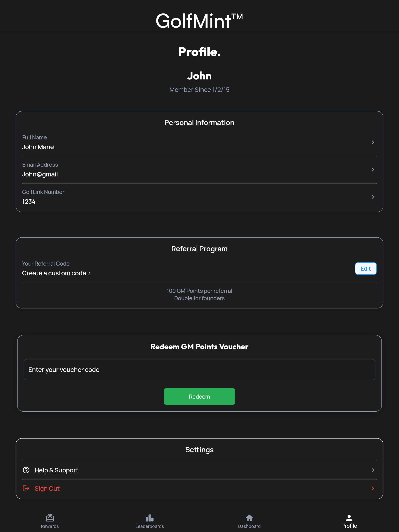
Task: Click the Double for founders text
Action: click(x=199, y=298)
